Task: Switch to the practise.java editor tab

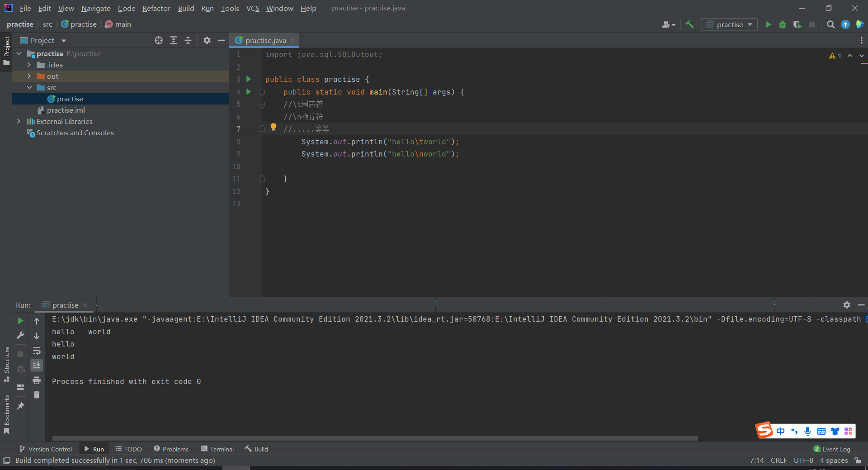Action: 265,40
